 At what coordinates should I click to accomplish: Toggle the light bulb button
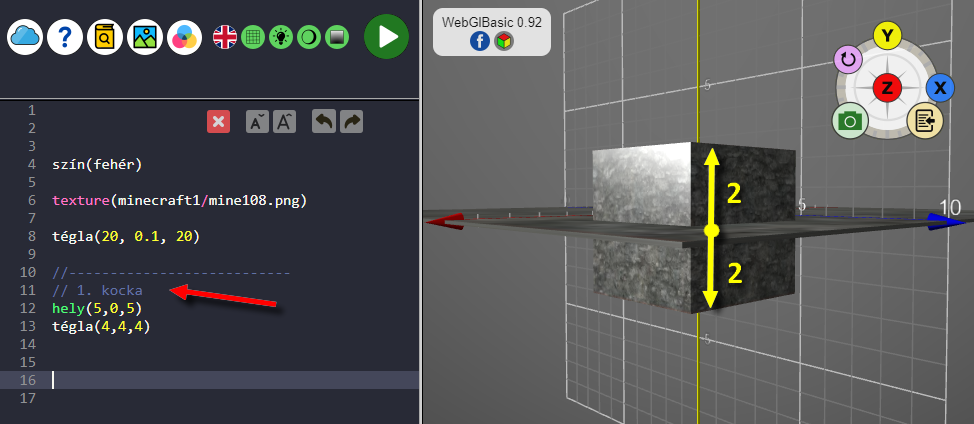pyautogui.click(x=281, y=37)
